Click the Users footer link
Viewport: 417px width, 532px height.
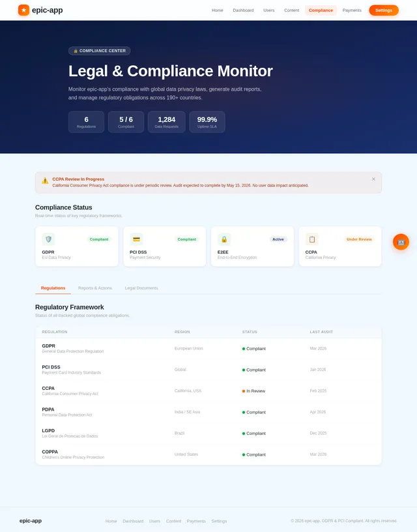coord(154,521)
